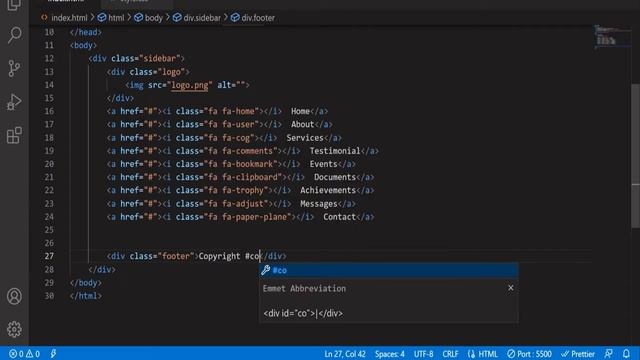The height and width of the screenshot is (360, 640).
Task: Click the feedback icon in status bar
Action: coord(609,353)
